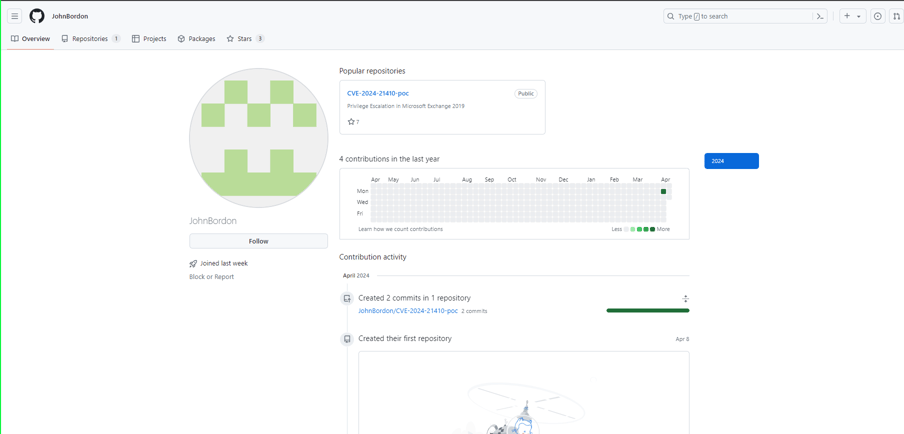The height and width of the screenshot is (434, 904).
Task: Open the profile avatar image
Action: 258,138
